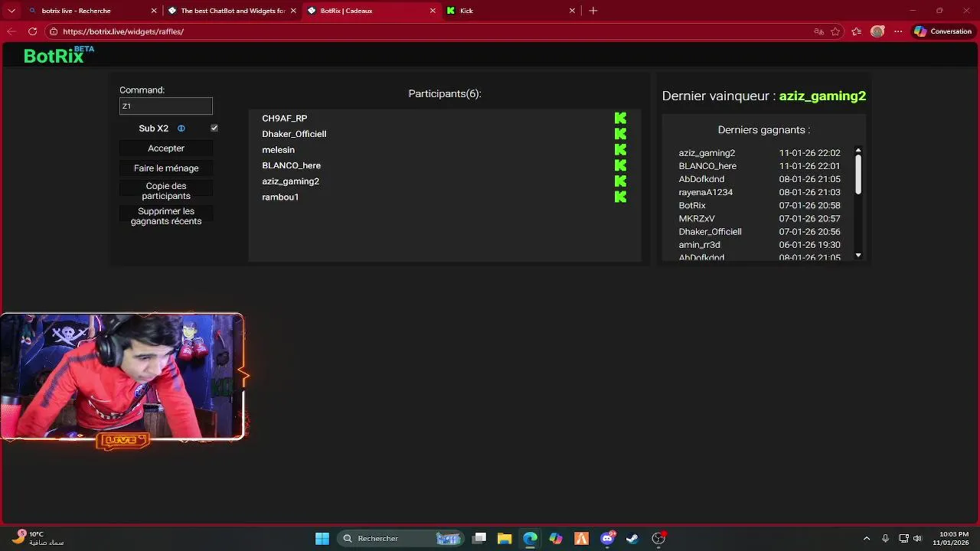The height and width of the screenshot is (551, 980).
Task: Focus the Command input field
Action: coord(166,106)
